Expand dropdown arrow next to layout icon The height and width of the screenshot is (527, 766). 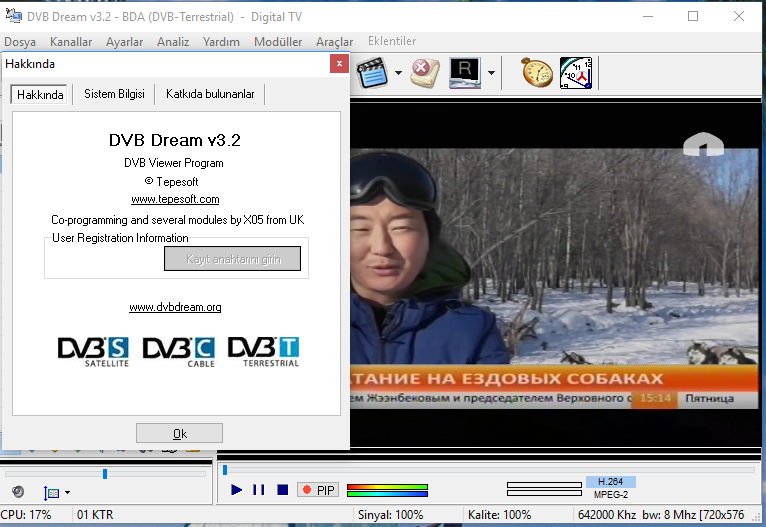click(67, 492)
